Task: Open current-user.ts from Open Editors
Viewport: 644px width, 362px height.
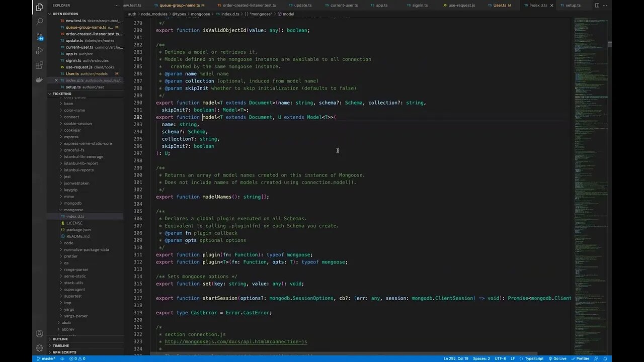Action: click(x=86, y=47)
